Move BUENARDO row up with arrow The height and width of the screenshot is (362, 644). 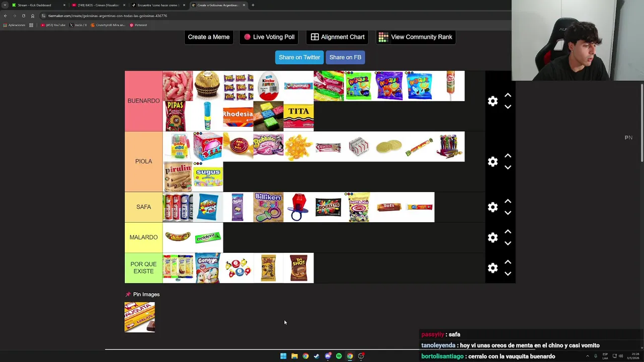pyautogui.click(x=508, y=95)
